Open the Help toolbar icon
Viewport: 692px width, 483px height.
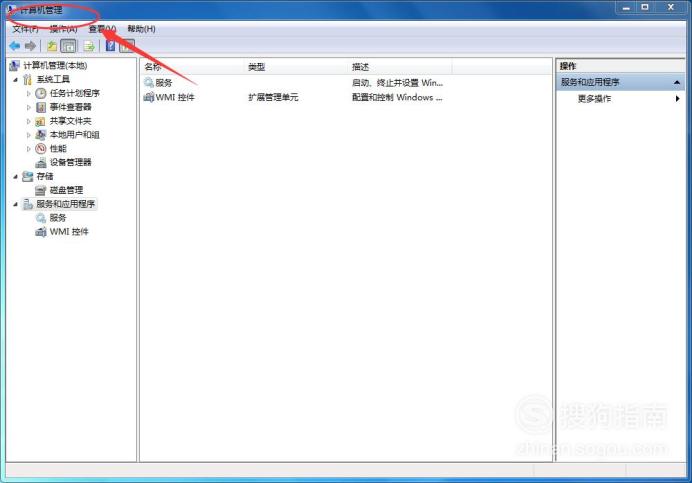110,46
